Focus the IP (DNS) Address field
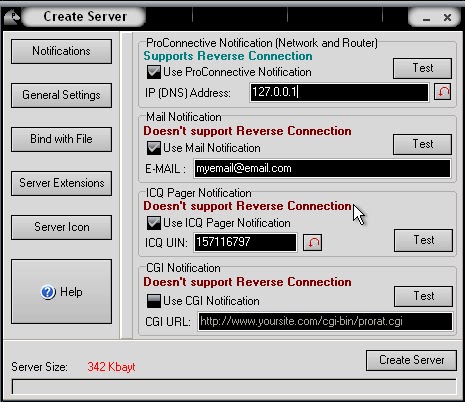 [x=339, y=92]
